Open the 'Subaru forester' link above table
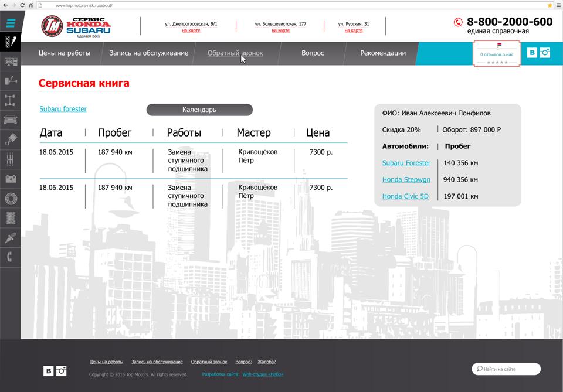This screenshot has width=563, height=392. tap(63, 109)
